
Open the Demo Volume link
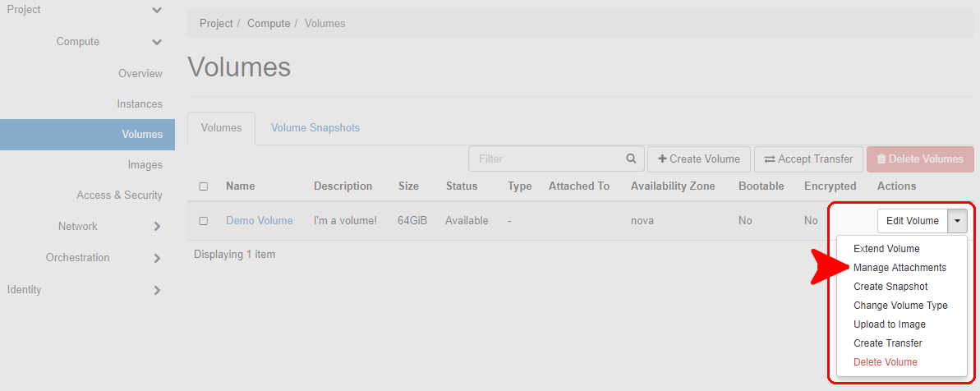(259, 221)
